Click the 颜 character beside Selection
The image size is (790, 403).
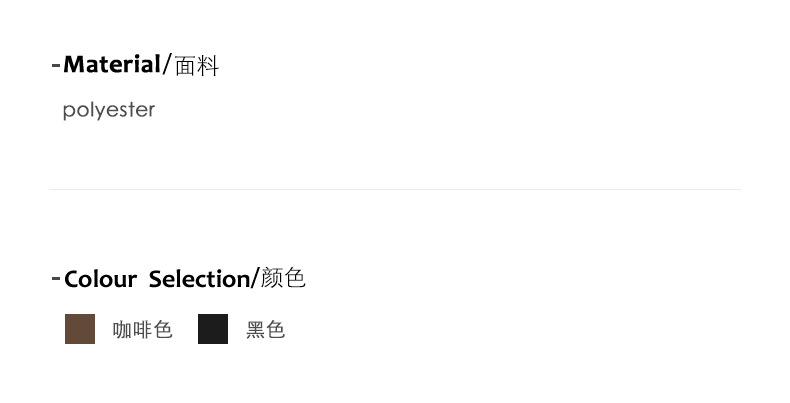pos(272,279)
